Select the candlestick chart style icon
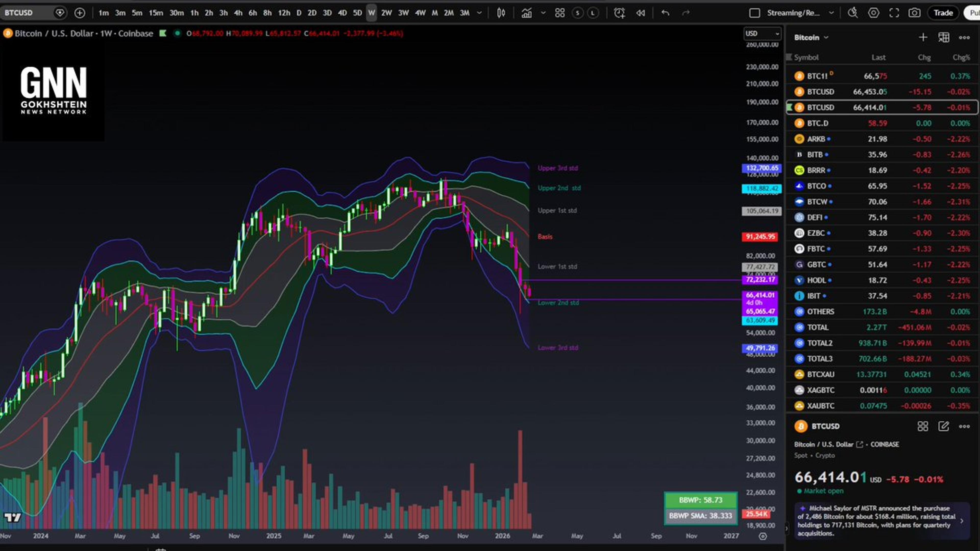 (x=501, y=12)
